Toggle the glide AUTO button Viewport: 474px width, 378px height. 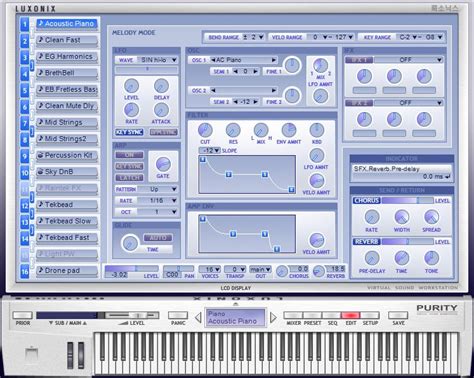158,238
